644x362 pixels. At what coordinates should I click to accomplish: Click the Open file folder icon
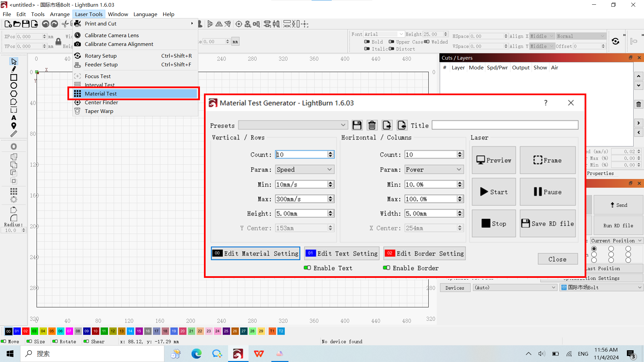[17, 24]
